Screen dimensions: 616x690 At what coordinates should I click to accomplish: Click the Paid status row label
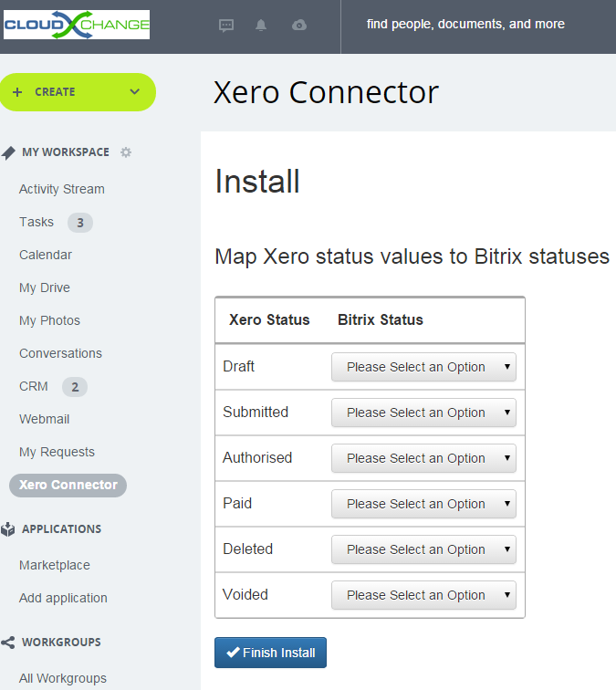coord(237,504)
